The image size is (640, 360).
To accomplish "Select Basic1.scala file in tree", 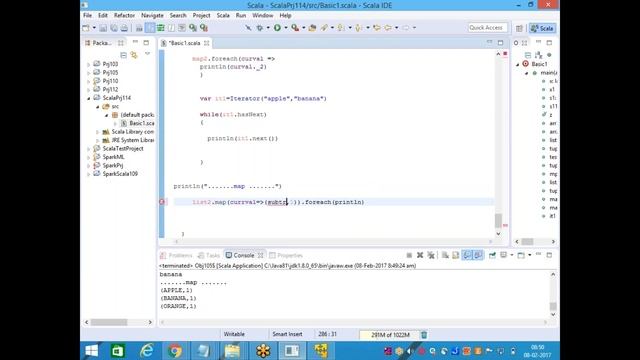I will (x=138, y=123).
